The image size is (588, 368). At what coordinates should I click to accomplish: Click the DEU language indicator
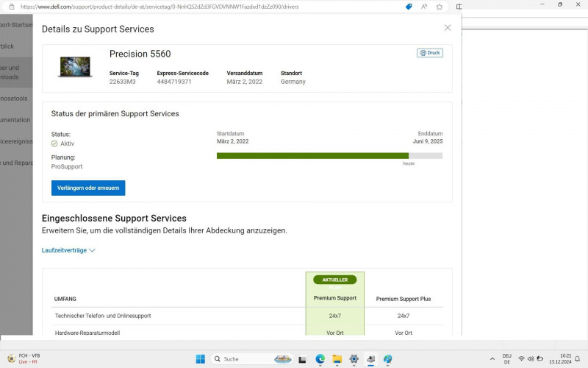point(506,359)
